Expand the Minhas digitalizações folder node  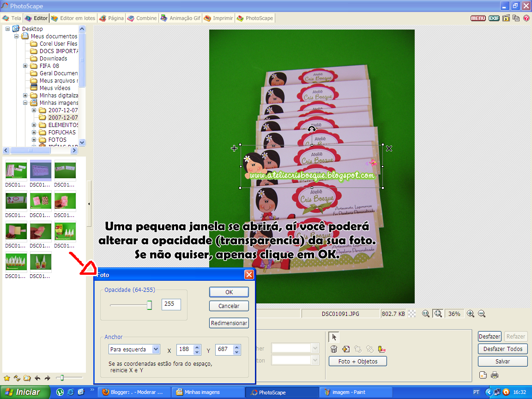25,95
